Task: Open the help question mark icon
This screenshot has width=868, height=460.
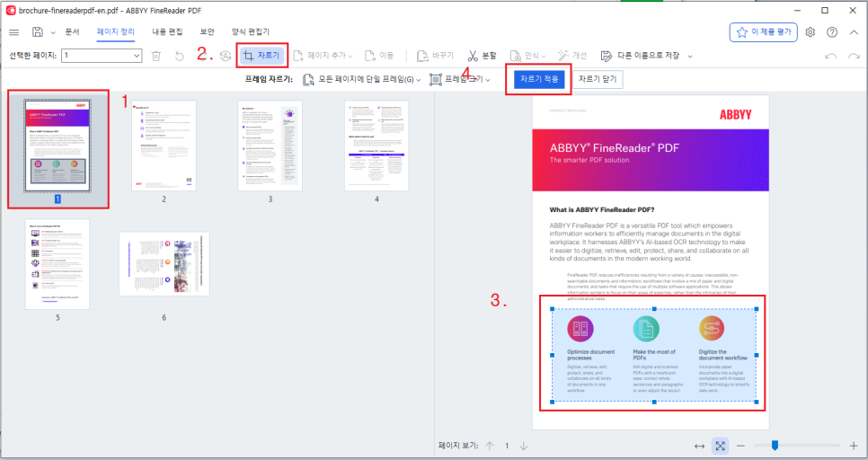Action: pos(832,32)
